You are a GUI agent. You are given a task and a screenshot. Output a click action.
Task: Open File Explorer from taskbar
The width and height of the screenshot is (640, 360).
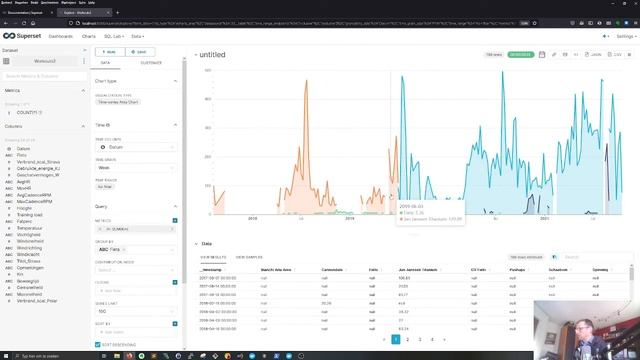tap(117, 356)
